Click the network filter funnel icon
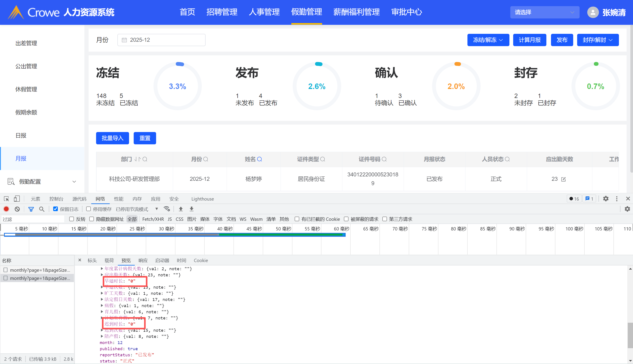 (x=31, y=209)
